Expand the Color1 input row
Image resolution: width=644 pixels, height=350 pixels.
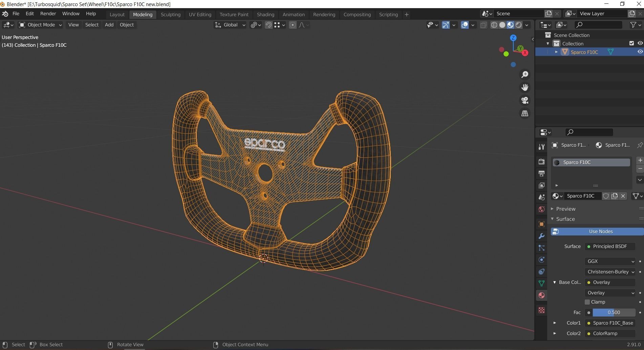tap(555, 323)
